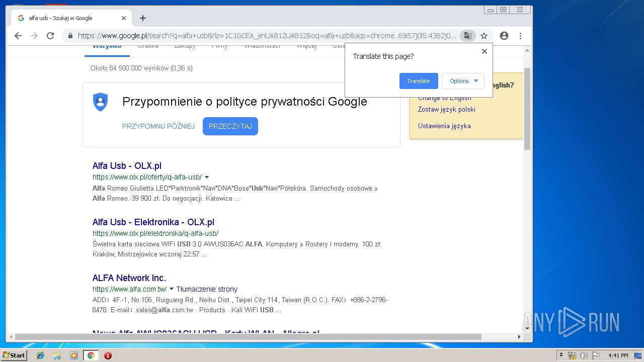Image resolution: width=644 pixels, height=362 pixels.
Task: Click the horizontal scrollbar at page bottom
Action: 248,337
